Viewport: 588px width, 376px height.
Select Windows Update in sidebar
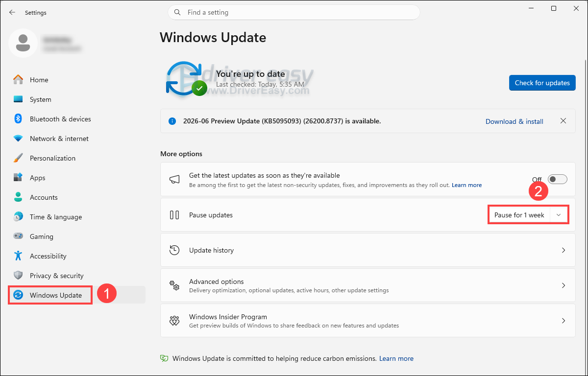(x=77, y=295)
